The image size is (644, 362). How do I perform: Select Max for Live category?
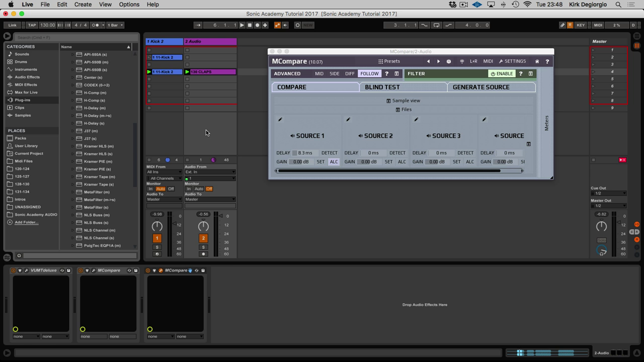coord(26,93)
